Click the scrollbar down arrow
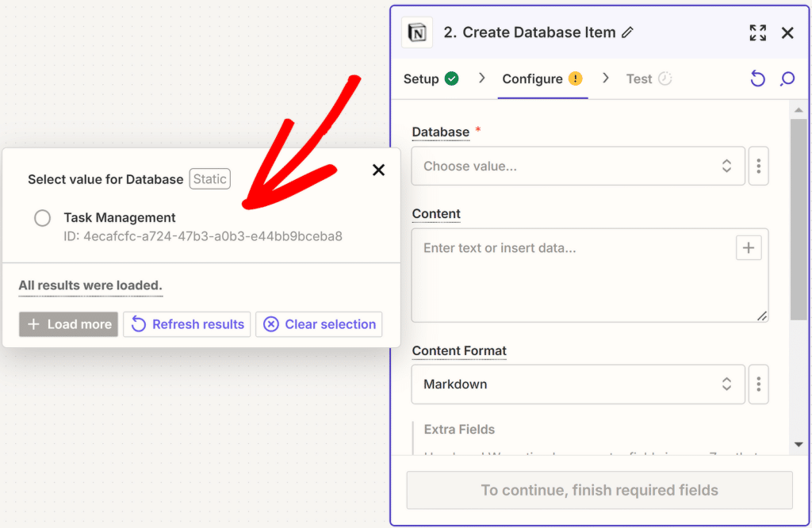Image resolution: width=812 pixels, height=528 pixels. pyautogui.click(x=798, y=445)
